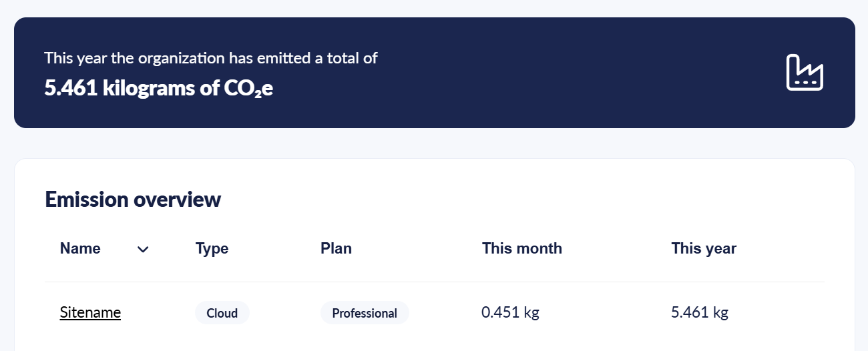Click the word 'Emission' in the card heading
This screenshot has width=868, height=351.
click(x=86, y=199)
